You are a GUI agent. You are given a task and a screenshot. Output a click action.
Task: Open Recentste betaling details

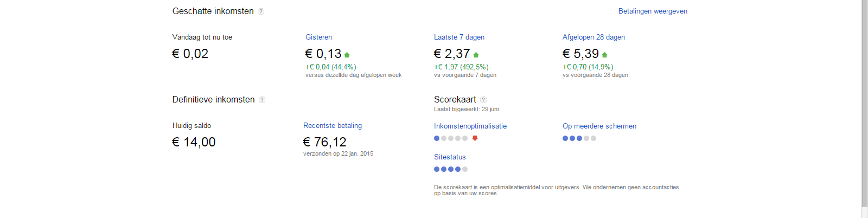(x=333, y=125)
